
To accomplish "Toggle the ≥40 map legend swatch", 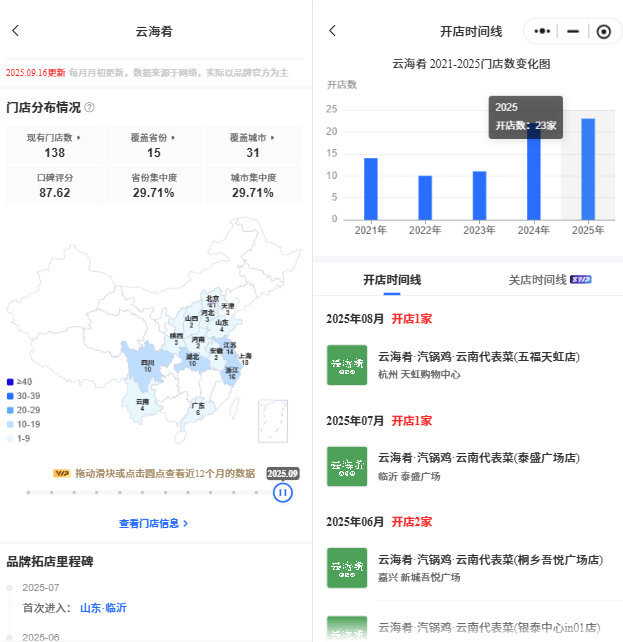I will click(10, 382).
